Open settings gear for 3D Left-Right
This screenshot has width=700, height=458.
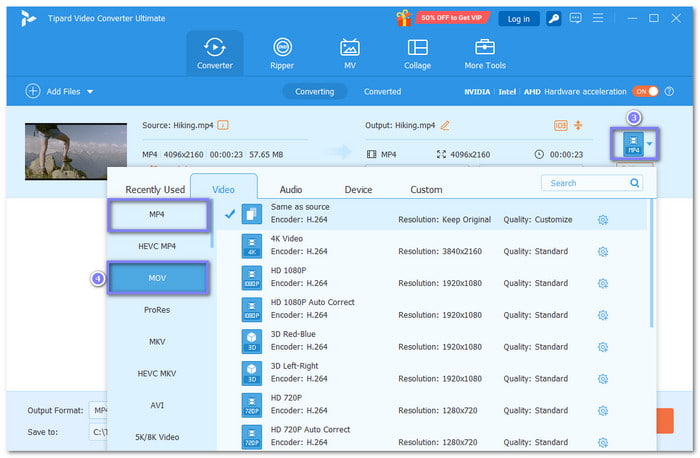pos(603,379)
